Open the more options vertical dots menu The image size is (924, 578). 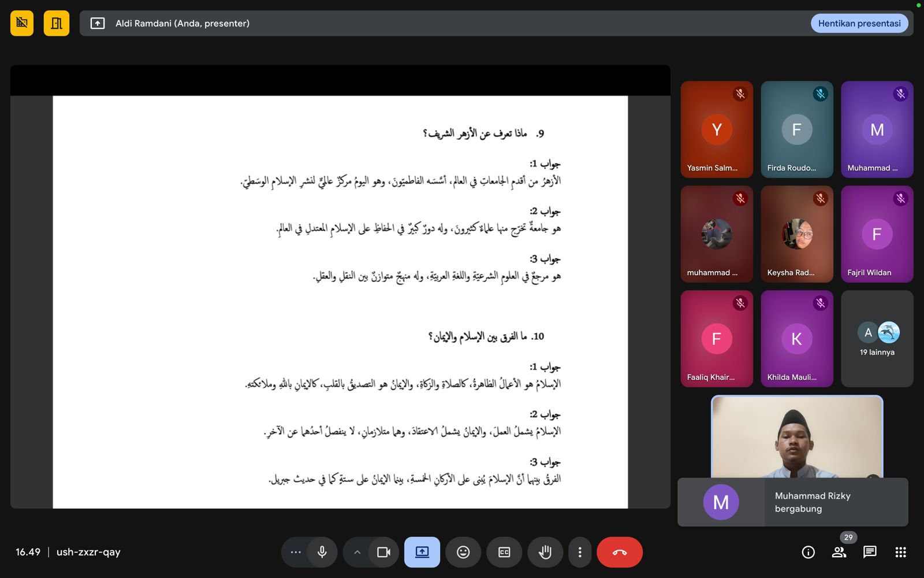click(580, 552)
